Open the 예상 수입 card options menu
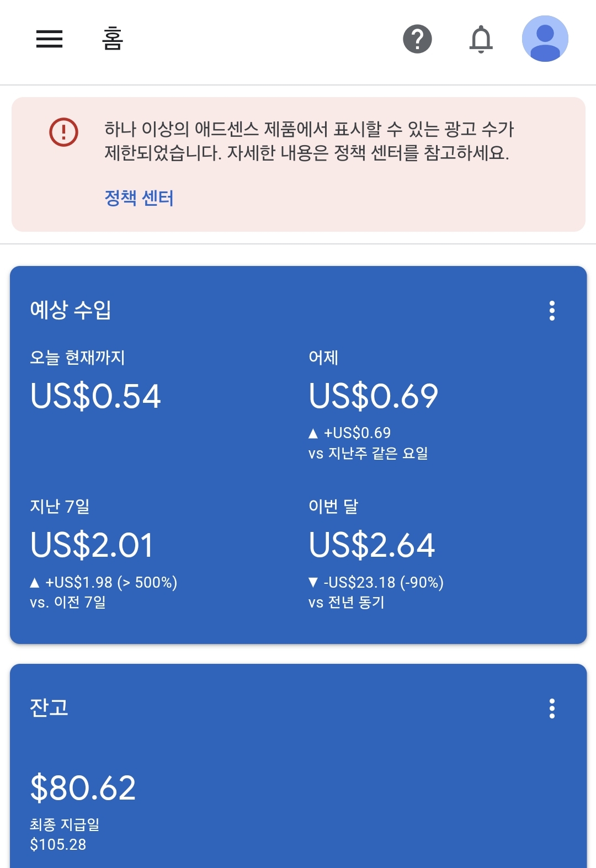The width and height of the screenshot is (596, 868). (552, 311)
